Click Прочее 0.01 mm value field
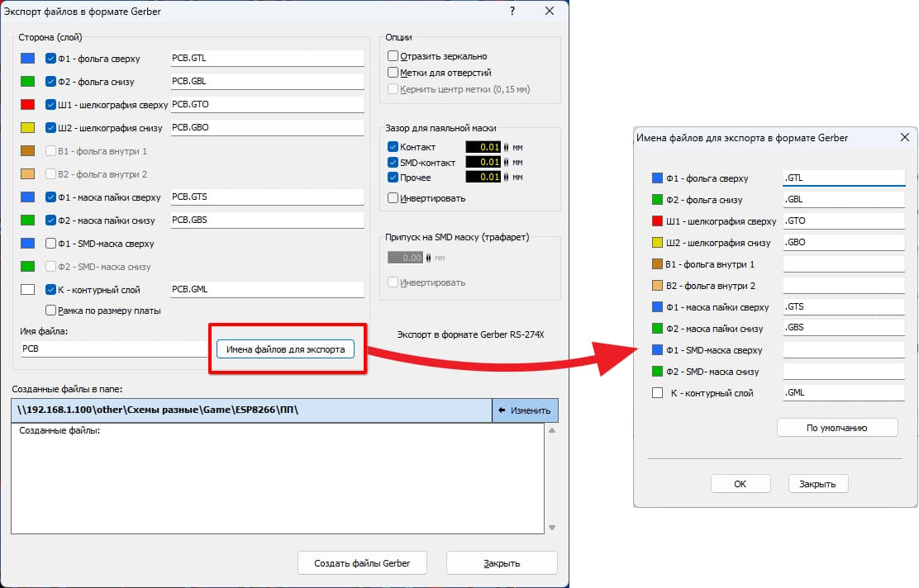The height and width of the screenshot is (588, 919). point(483,177)
